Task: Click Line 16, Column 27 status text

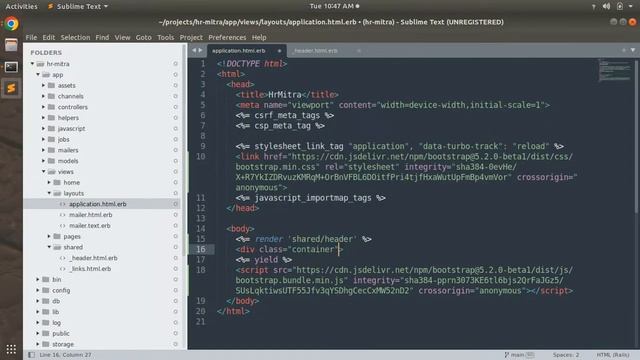Action: [x=65, y=355]
